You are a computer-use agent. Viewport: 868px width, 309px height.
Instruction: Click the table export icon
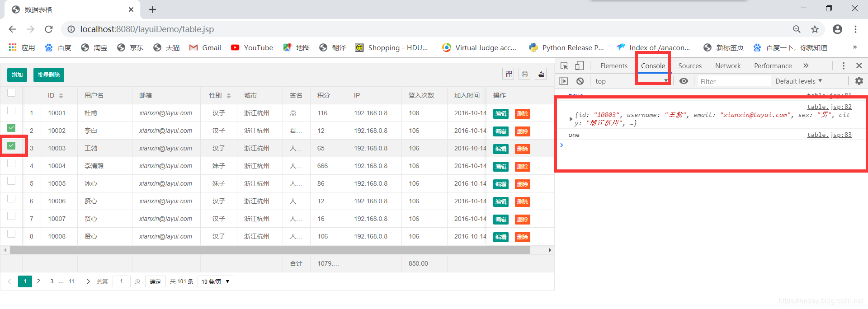coord(541,74)
